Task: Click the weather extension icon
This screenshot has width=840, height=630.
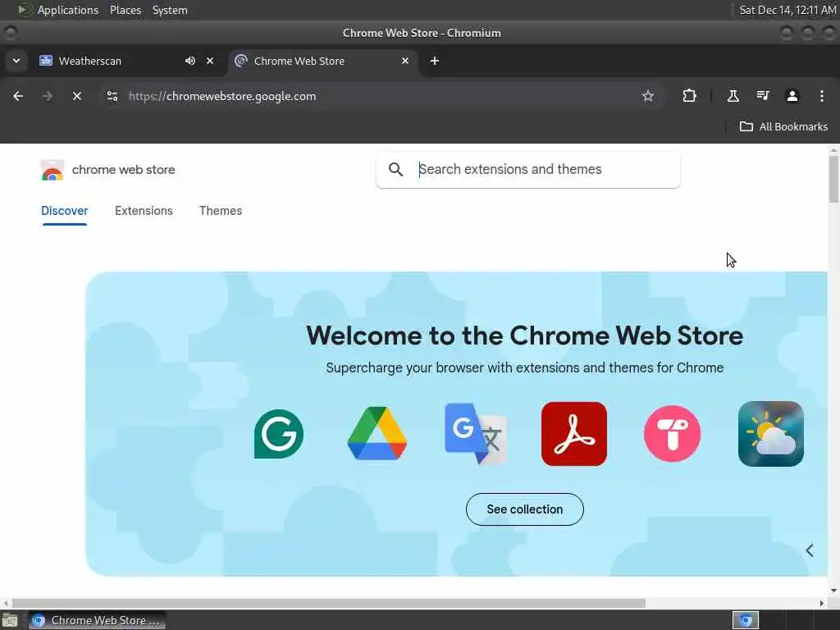Action: point(770,434)
